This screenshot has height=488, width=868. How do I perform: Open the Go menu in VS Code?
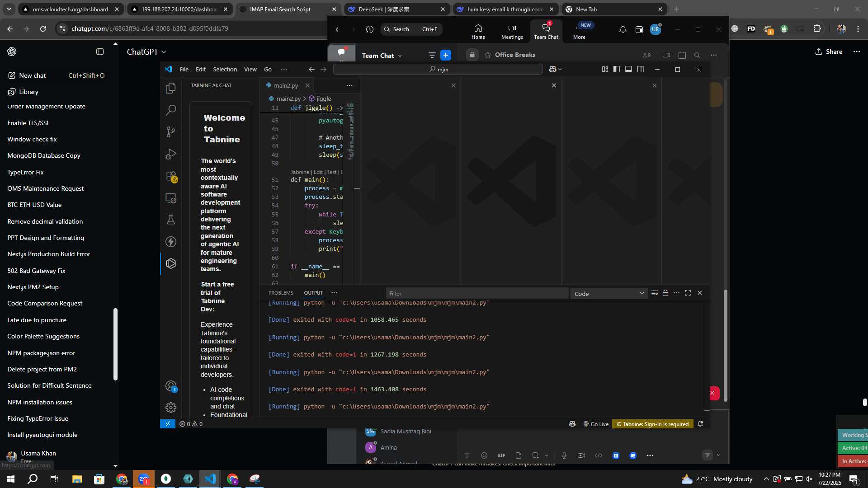coord(268,69)
